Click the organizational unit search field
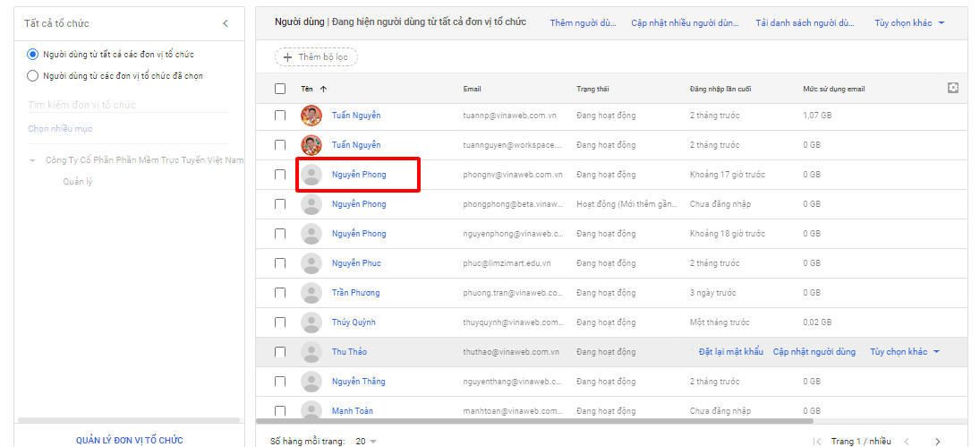980x447 pixels. tap(128, 105)
